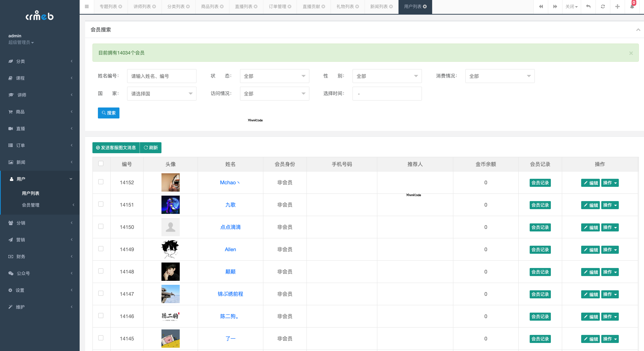This screenshot has width=644, height=351.
Task: Check the select-all checkbox in the table header
Action: pos(101,163)
